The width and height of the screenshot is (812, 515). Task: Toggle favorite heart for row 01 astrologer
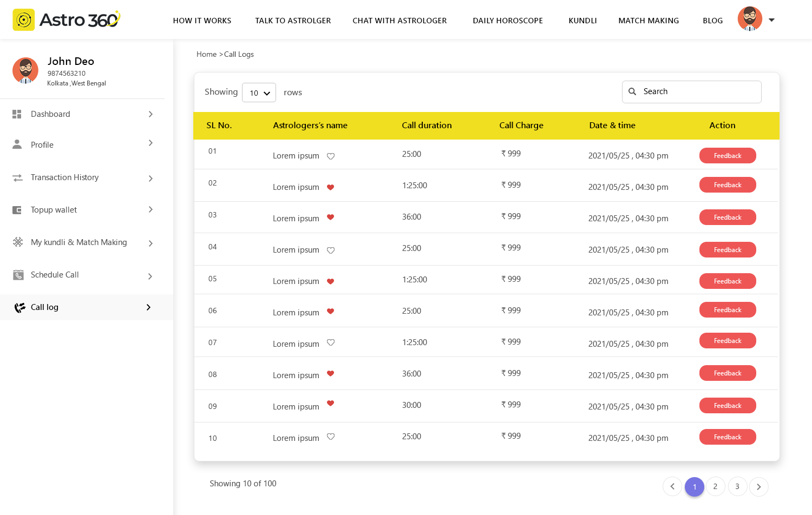point(331,156)
